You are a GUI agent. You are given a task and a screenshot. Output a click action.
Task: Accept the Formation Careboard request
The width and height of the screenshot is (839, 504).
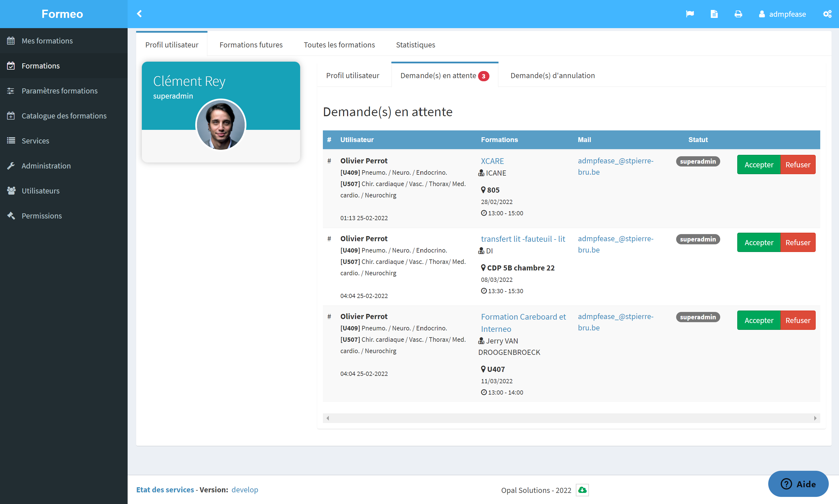pos(759,320)
